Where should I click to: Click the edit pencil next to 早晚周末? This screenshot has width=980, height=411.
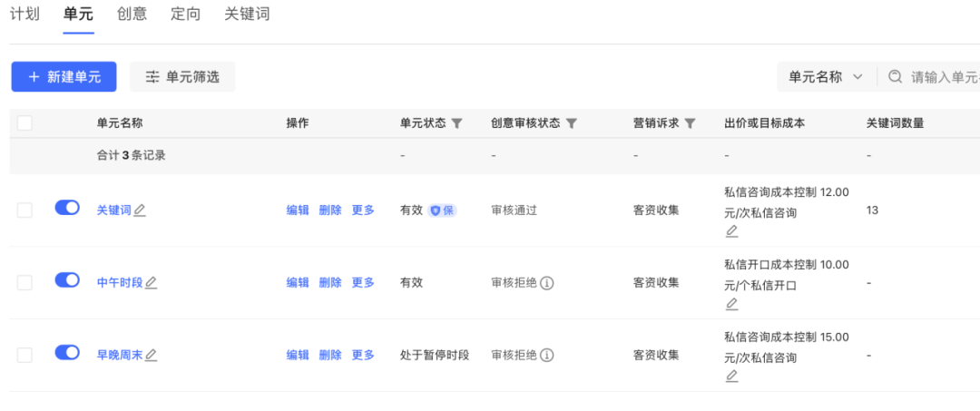pos(152,356)
